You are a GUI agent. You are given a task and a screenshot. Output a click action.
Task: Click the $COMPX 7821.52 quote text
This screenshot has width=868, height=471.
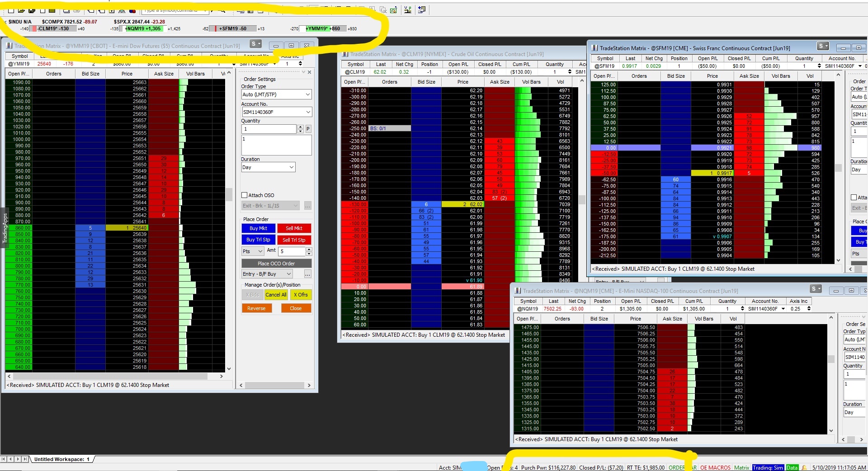[x=69, y=22]
